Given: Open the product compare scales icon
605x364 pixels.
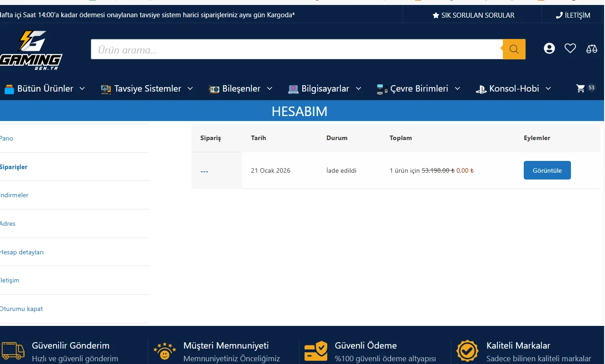Looking at the screenshot, I should click(592, 49).
